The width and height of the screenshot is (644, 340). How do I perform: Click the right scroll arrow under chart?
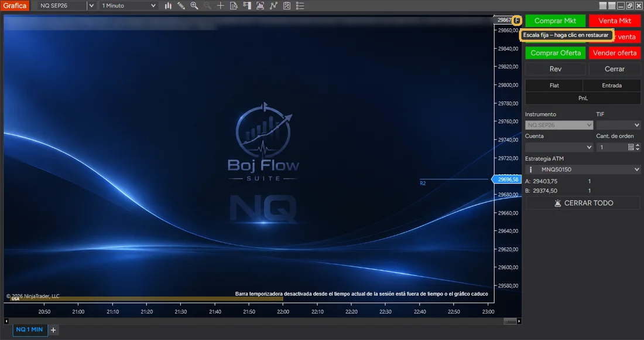pyautogui.click(x=519, y=321)
